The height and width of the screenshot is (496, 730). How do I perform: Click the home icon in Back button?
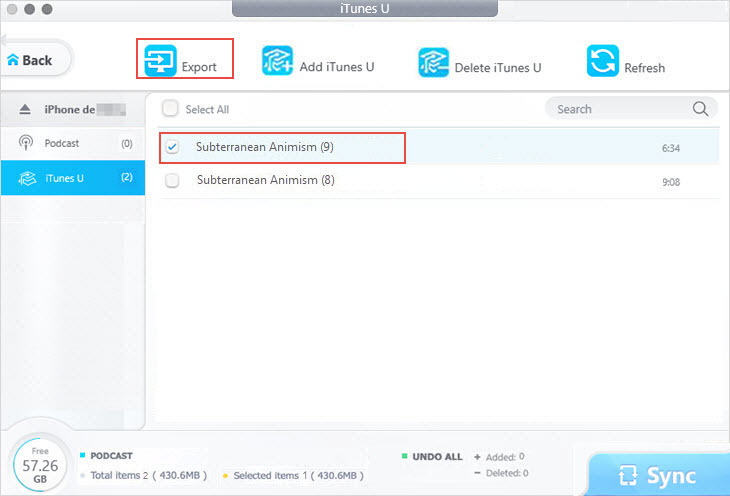click(x=13, y=60)
